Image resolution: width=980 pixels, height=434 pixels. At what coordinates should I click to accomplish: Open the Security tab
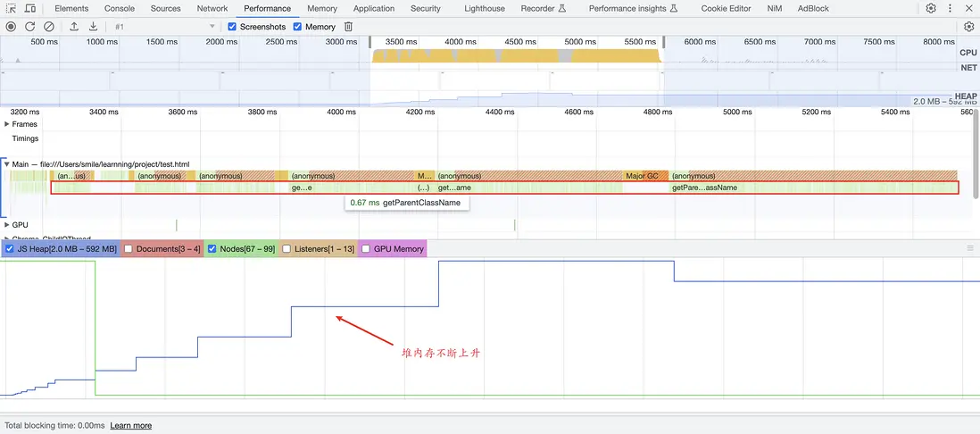[426, 9]
